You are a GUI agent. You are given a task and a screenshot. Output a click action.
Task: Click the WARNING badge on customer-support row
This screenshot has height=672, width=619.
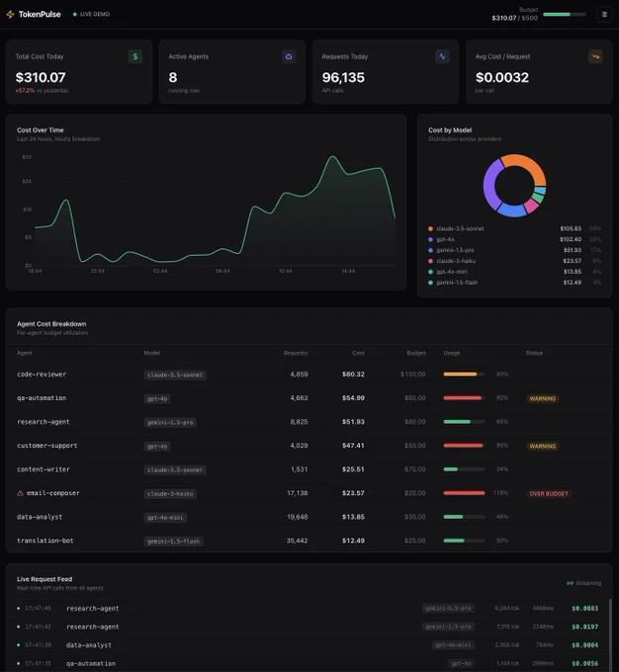543,446
